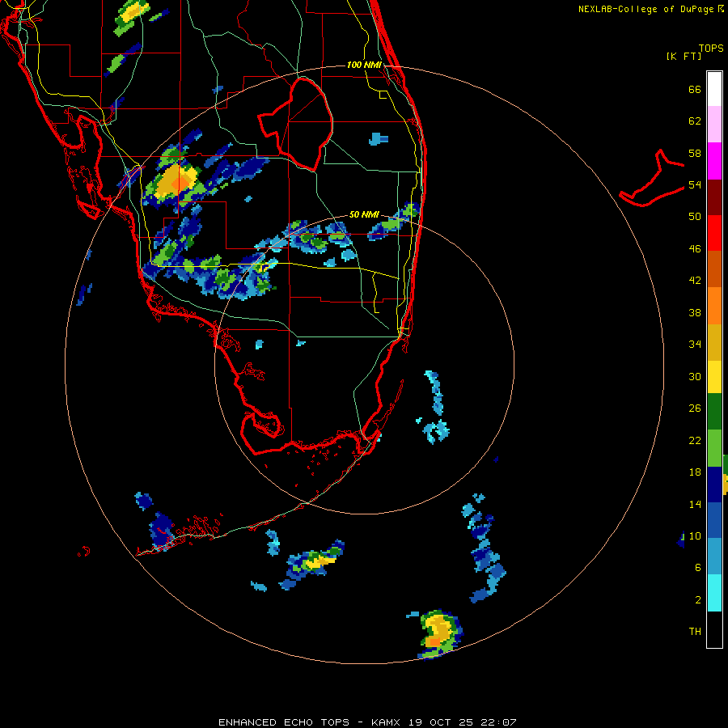Click the 66 legend value
Viewport: 728px width, 728px height.
pyautogui.click(x=695, y=90)
